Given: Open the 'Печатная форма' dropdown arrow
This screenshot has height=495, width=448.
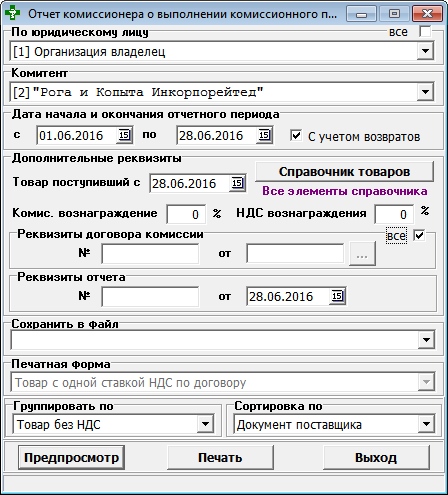Looking at the screenshot, I should pyautogui.click(x=426, y=382).
